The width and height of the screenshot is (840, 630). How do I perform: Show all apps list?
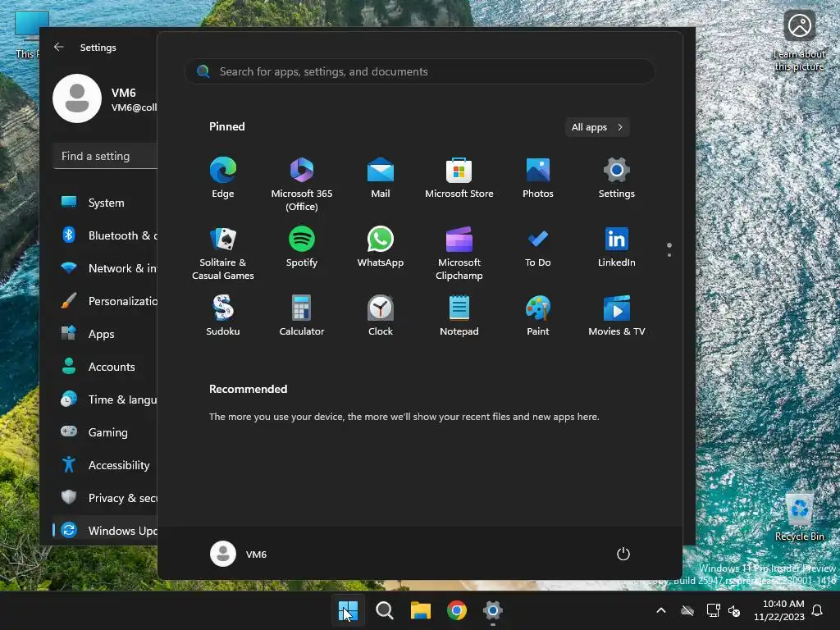coord(597,127)
